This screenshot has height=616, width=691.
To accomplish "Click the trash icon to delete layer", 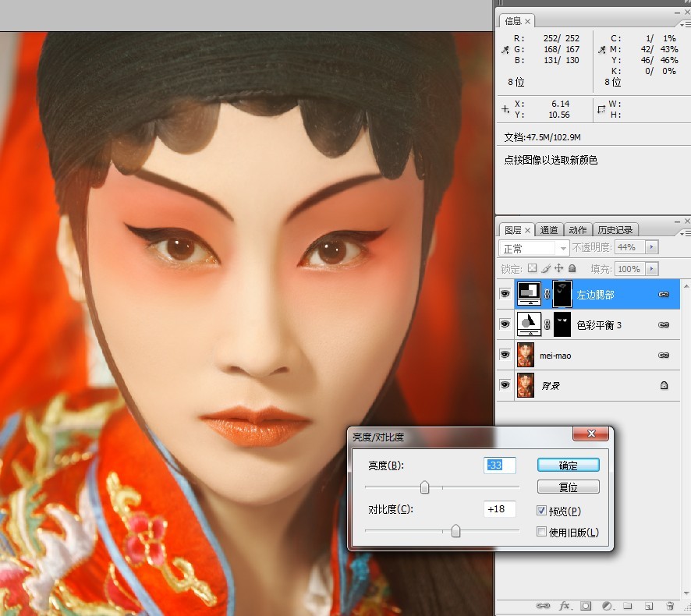I will pos(670,606).
